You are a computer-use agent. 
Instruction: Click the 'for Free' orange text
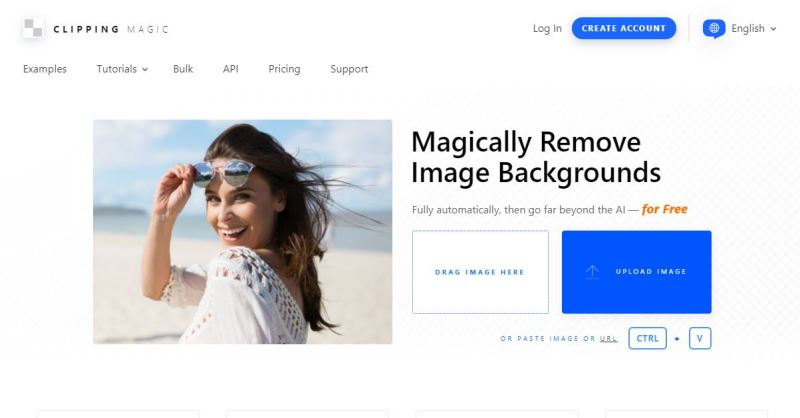(664, 209)
